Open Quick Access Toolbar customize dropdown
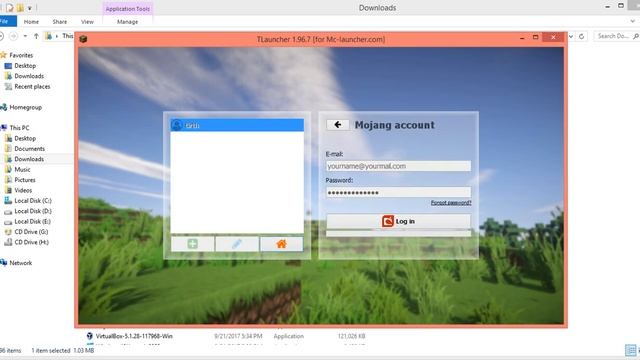Image resolution: width=640 pixels, height=360 pixels. pos(30,8)
